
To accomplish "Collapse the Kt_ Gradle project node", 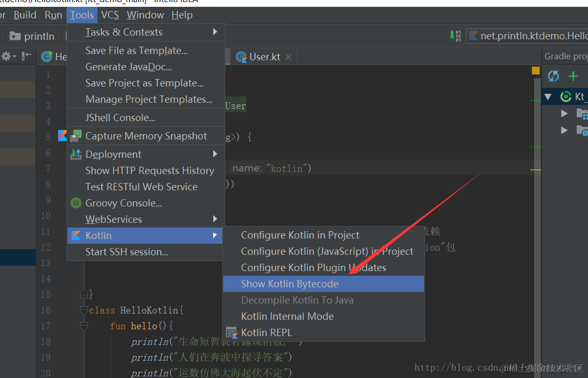I will point(548,97).
